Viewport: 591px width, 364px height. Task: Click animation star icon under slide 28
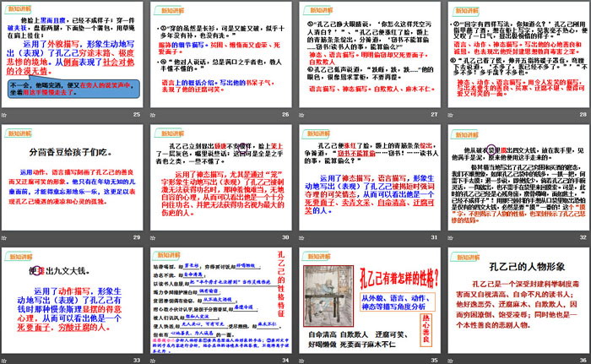pos(450,115)
